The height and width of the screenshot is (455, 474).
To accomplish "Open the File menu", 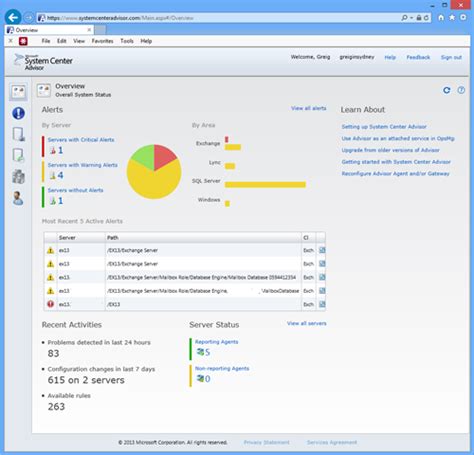I will pyautogui.click(x=46, y=41).
